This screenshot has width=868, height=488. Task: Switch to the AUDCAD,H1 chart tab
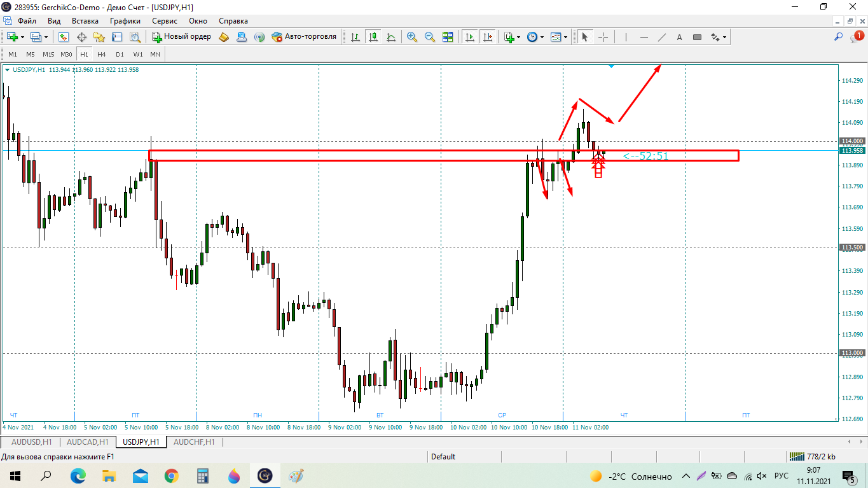pos(88,442)
